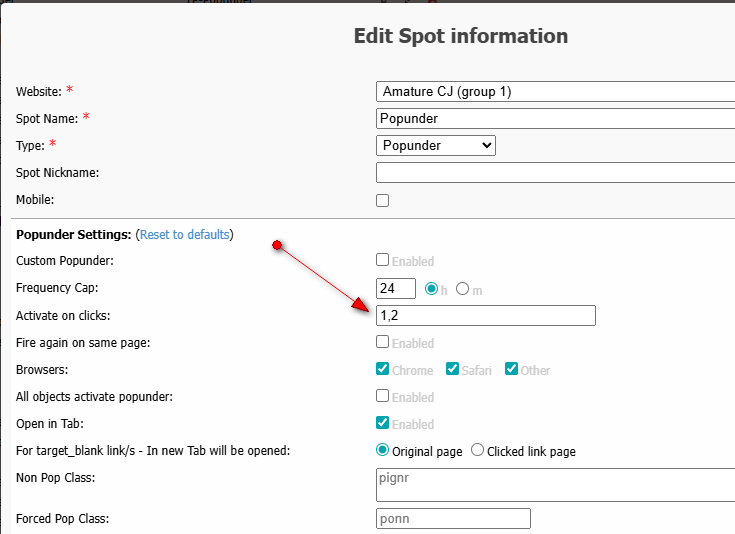Screen dimensions: 735x534
Task: Open the Type dropdown
Action: click(x=437, y=145)
